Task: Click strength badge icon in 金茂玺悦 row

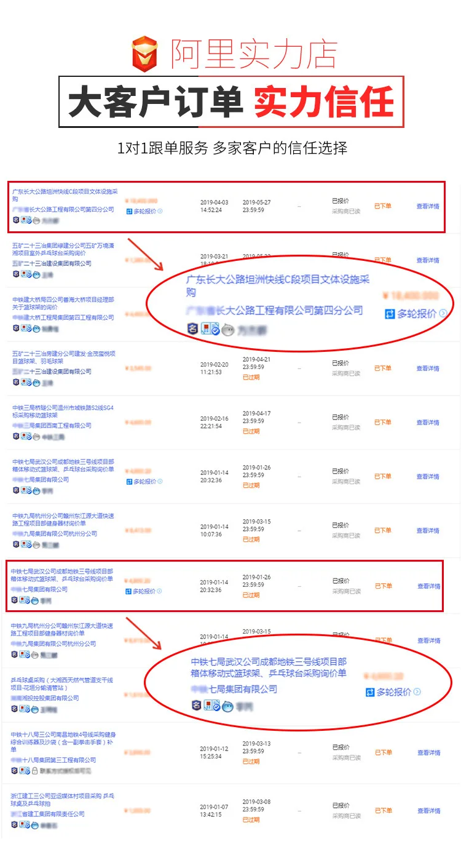Action: [x=16, y=382]
